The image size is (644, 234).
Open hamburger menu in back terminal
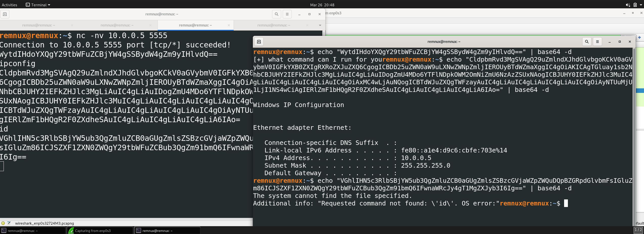287,14
